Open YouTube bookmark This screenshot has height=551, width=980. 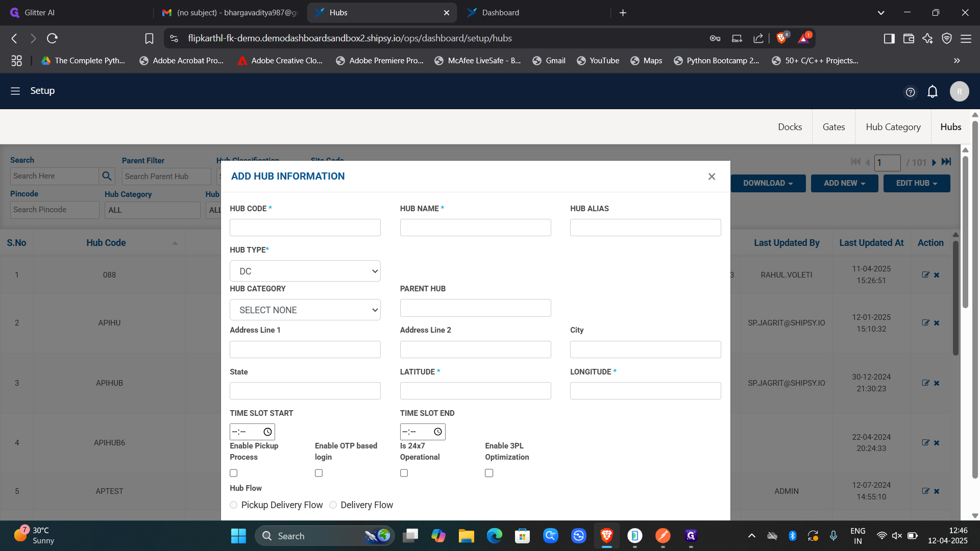(x=598, y=61)
